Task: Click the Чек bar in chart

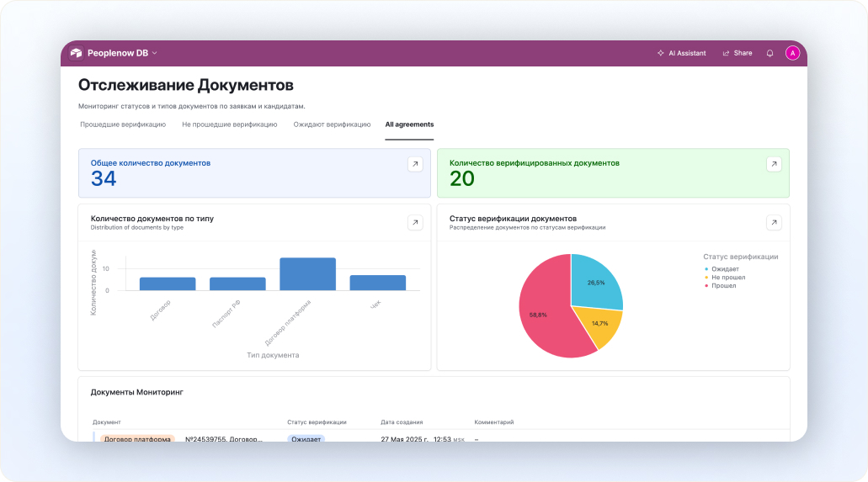Action: coord(377,283)
